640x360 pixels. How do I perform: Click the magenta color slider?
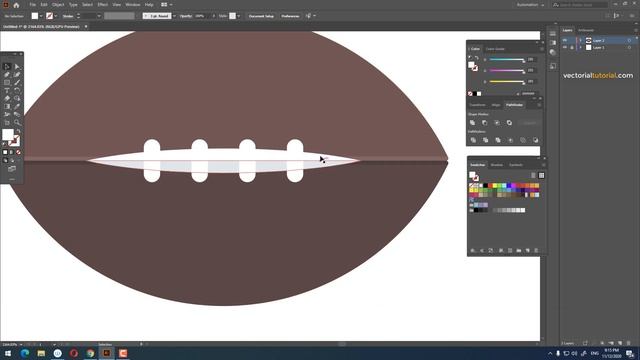point(507,71)
